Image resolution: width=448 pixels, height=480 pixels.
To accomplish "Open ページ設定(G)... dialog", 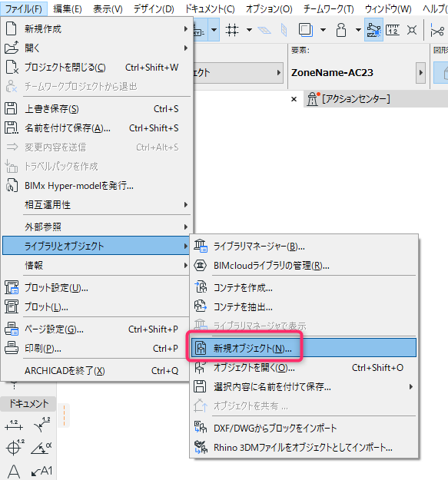I will (97, 329).
